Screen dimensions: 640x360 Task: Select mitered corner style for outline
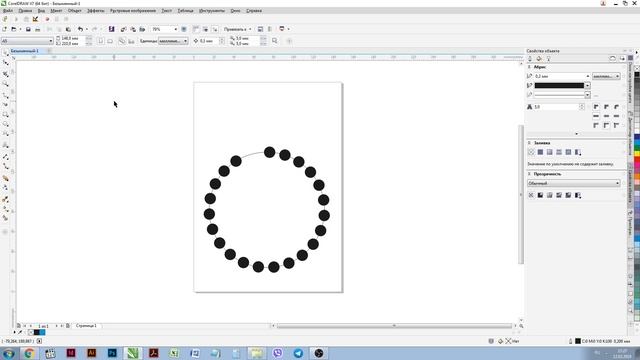click(x=596, y=107)
